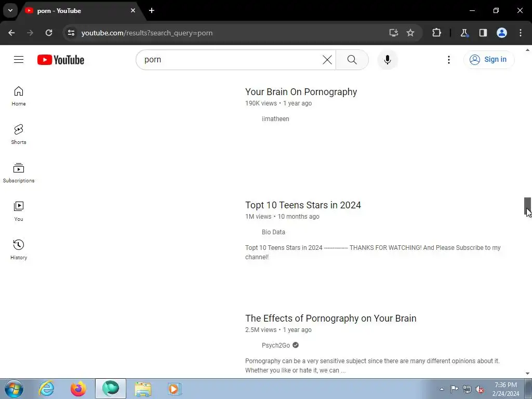Clear the search query with X

327,60
